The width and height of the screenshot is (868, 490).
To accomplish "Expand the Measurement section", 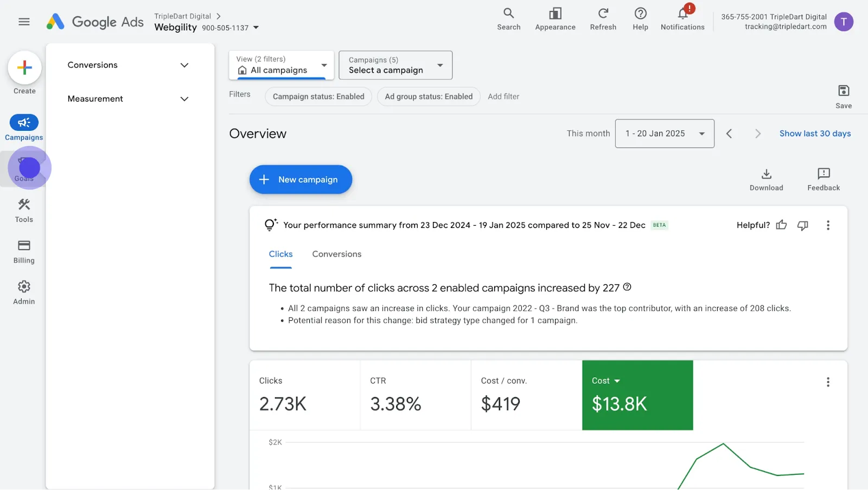I will pos(128,99).
